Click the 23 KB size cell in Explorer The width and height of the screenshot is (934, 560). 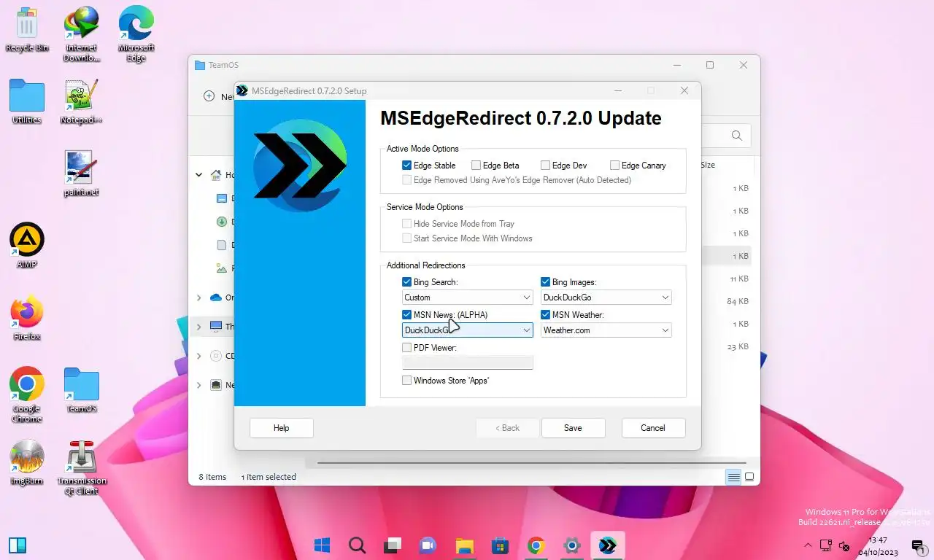coord(737,346)
